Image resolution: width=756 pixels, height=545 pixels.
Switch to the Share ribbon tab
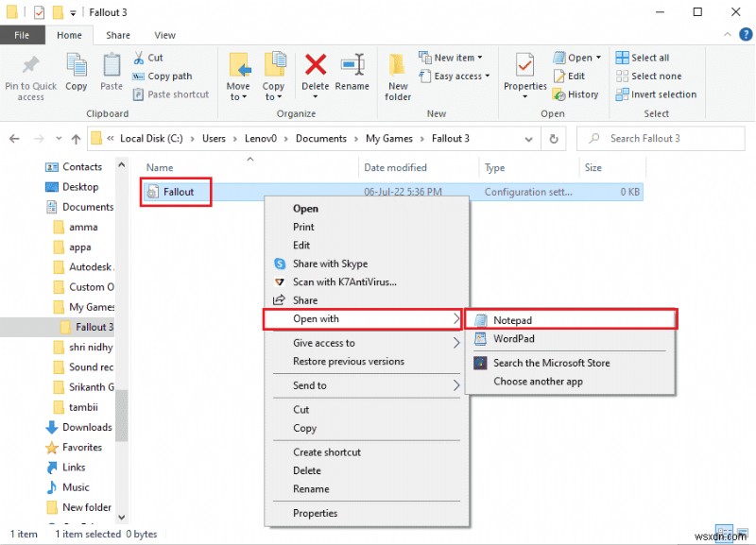[118, 35]
